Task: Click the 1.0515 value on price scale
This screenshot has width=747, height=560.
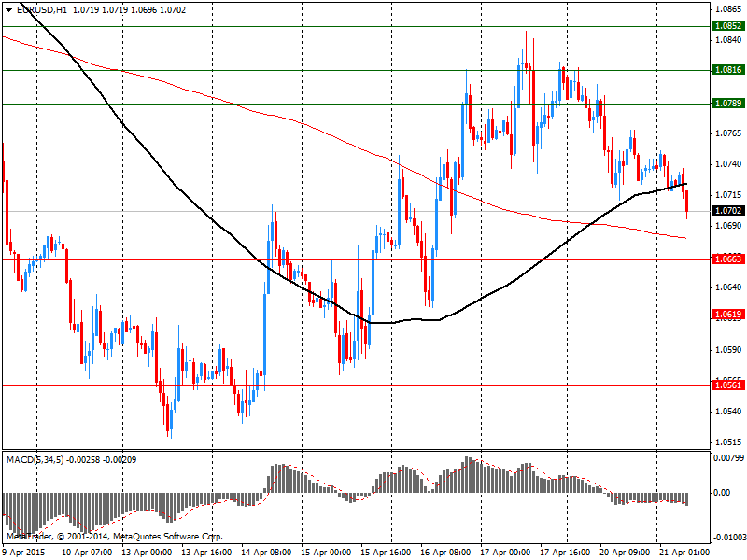Action: (728, 442)
